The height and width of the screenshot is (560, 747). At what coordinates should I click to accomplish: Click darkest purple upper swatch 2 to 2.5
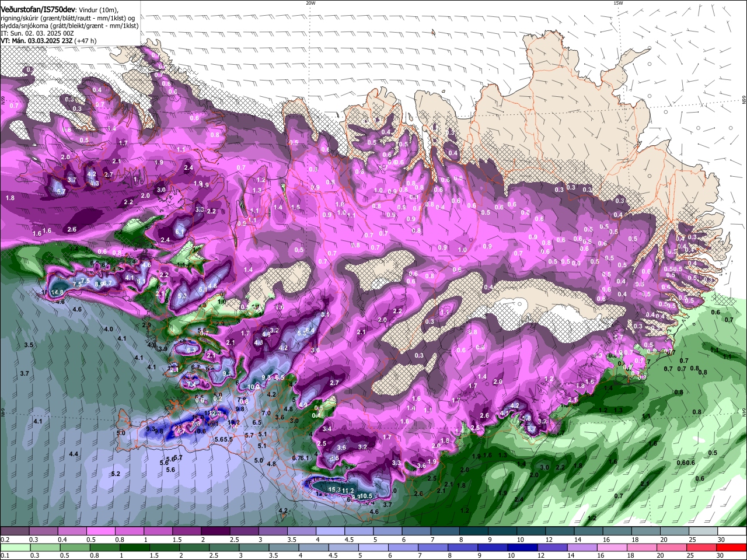tap(215, 531)
